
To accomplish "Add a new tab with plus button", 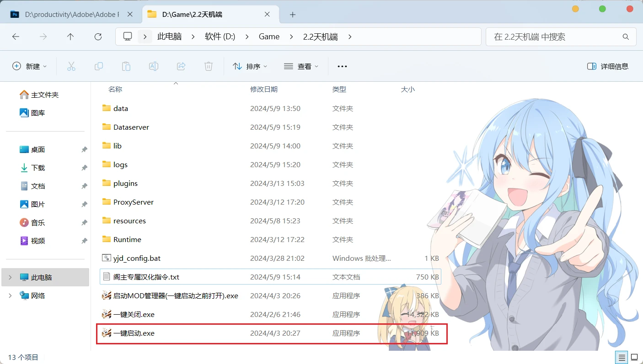I will coord(293,15).
